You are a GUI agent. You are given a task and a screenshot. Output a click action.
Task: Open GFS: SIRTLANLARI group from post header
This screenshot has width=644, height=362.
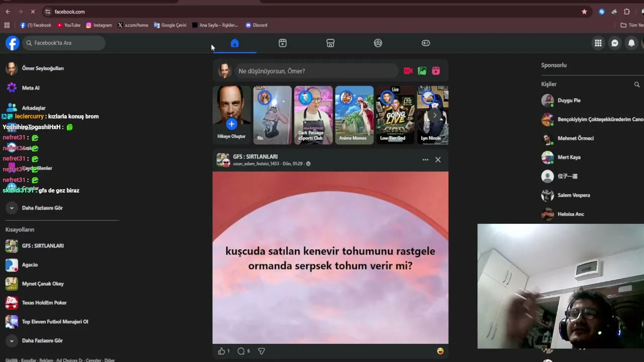[255, 157]
